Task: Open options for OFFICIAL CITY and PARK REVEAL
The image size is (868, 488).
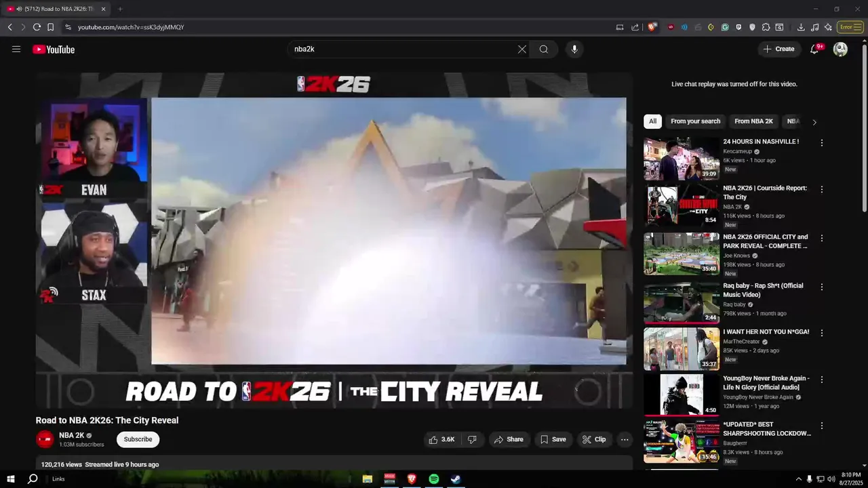Action: (x=822, y=238)
